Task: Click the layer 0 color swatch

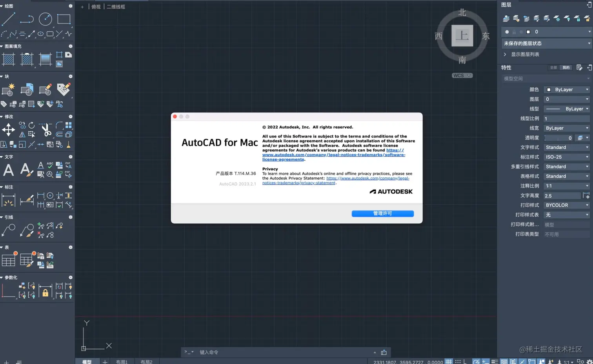Action: (528, 32)
